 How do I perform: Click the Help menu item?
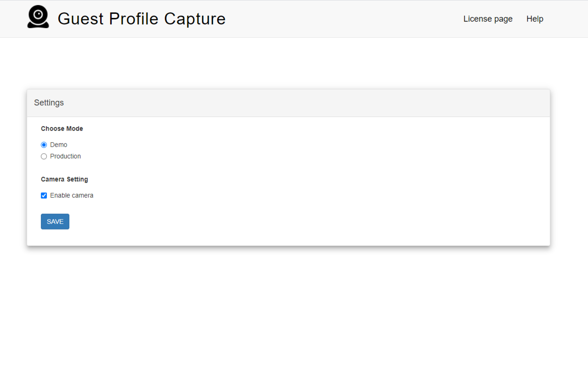[535, 19]
